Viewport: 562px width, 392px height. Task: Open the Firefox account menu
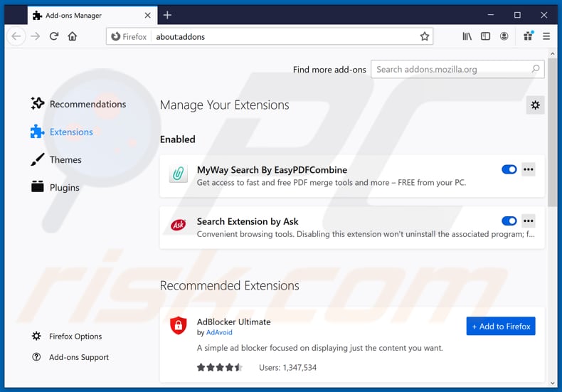click(504, 36)
